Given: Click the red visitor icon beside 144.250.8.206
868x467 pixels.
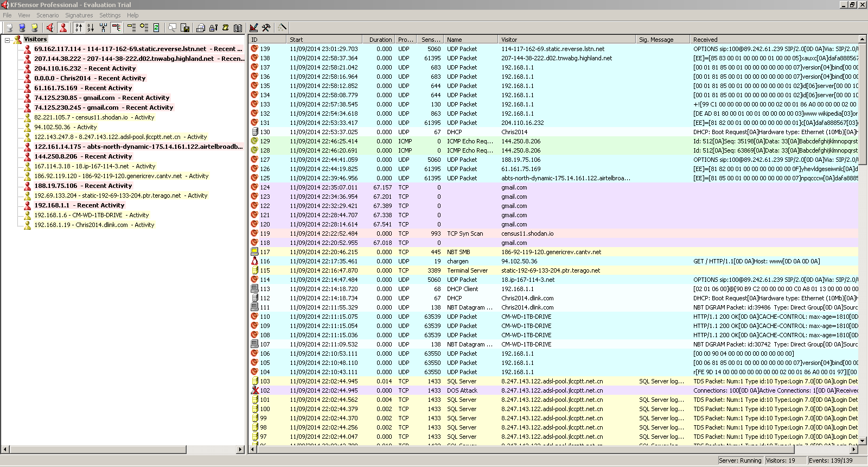Looking at the screenshot, I should 27,156.
